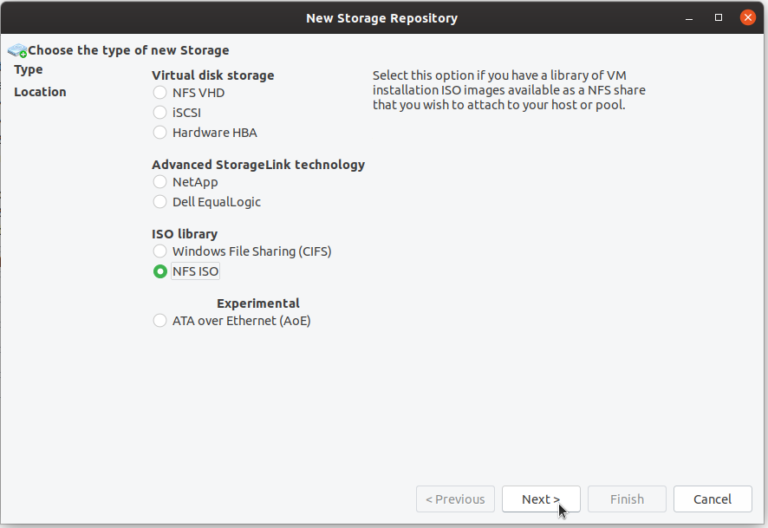Viewport: 768px width, 528px height.
Task: Select Dell EqualLogic radio button
Action: 160,202
